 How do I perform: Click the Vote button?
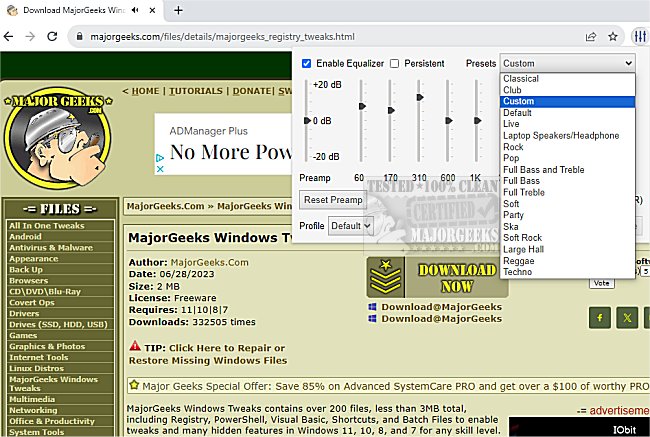coord(601,283)
